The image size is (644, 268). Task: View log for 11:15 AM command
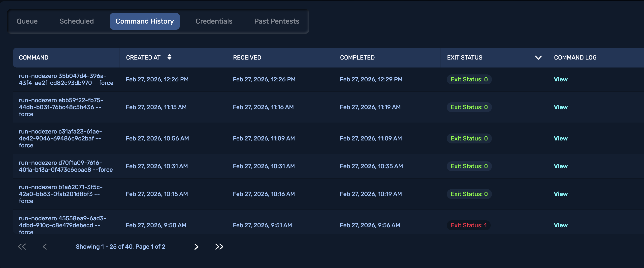tap(560, 107)
